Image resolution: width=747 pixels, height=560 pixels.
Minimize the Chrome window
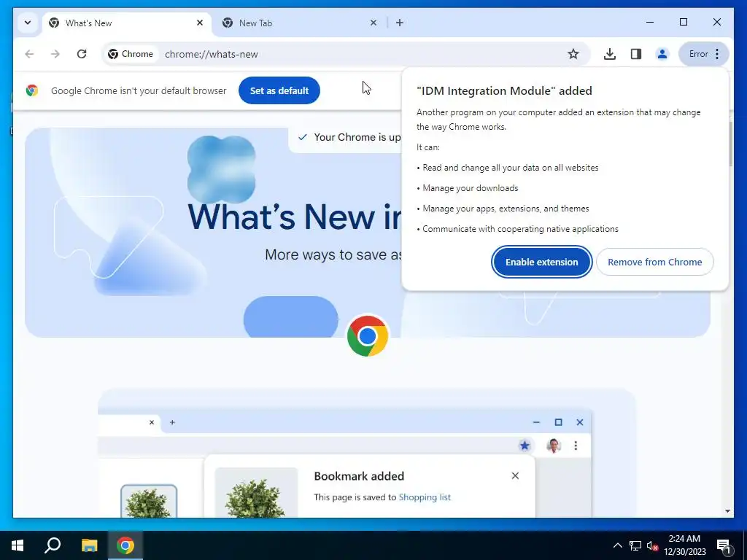650,22
